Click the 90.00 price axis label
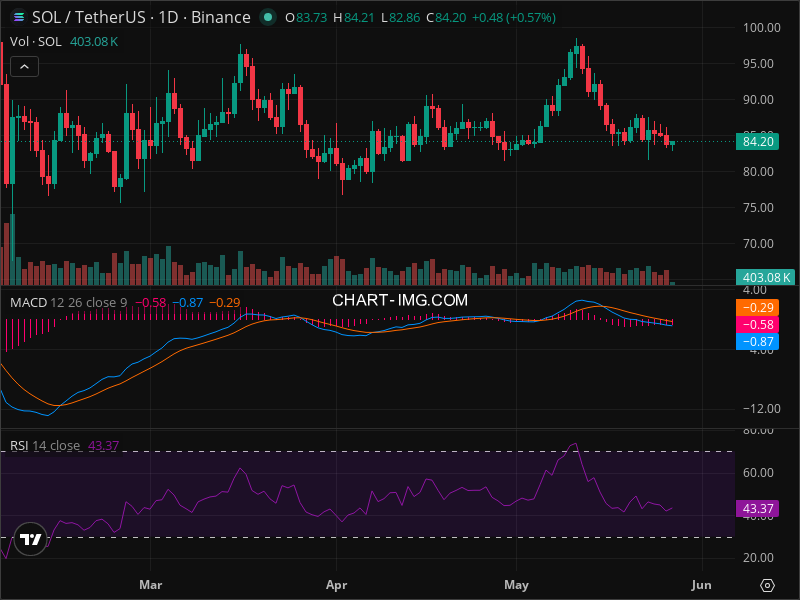Screen dimensions: 800x600 pyautogui.click(x=758, y=99)
